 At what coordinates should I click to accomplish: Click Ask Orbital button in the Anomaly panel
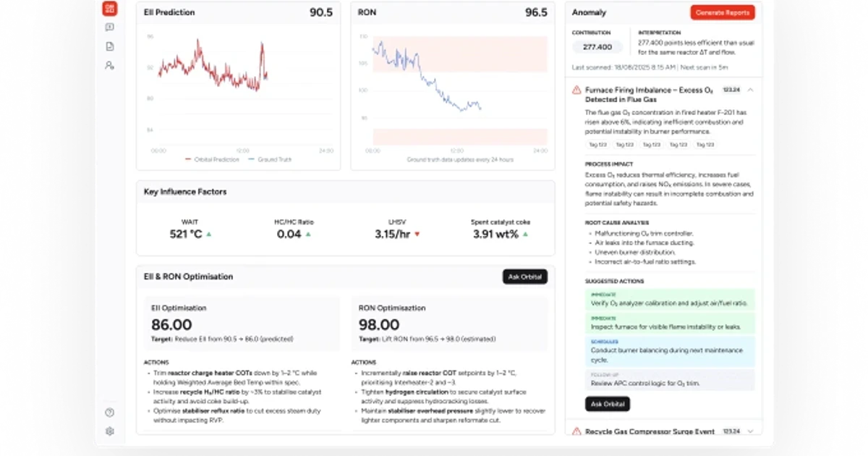click(x=607, y=404)
